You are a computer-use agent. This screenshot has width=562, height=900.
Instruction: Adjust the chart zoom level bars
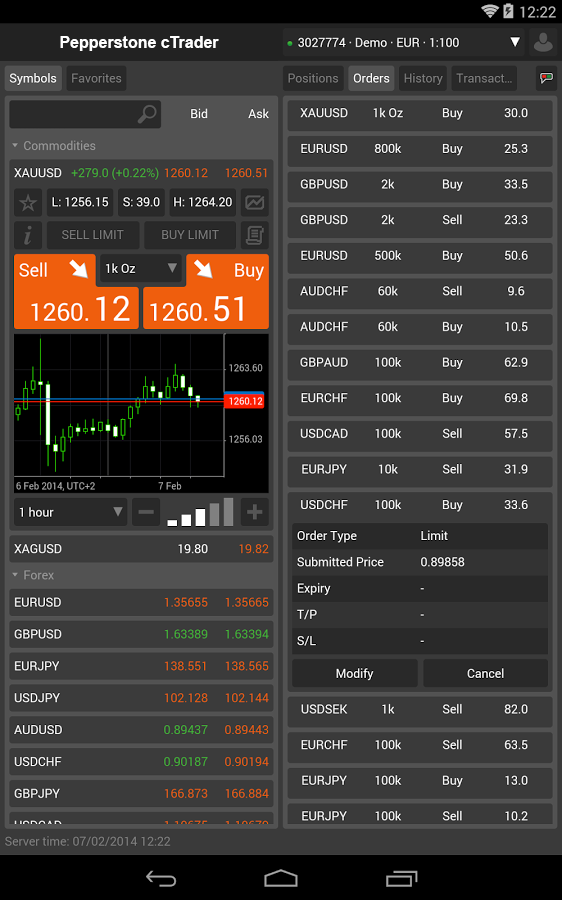pos(200,512)
